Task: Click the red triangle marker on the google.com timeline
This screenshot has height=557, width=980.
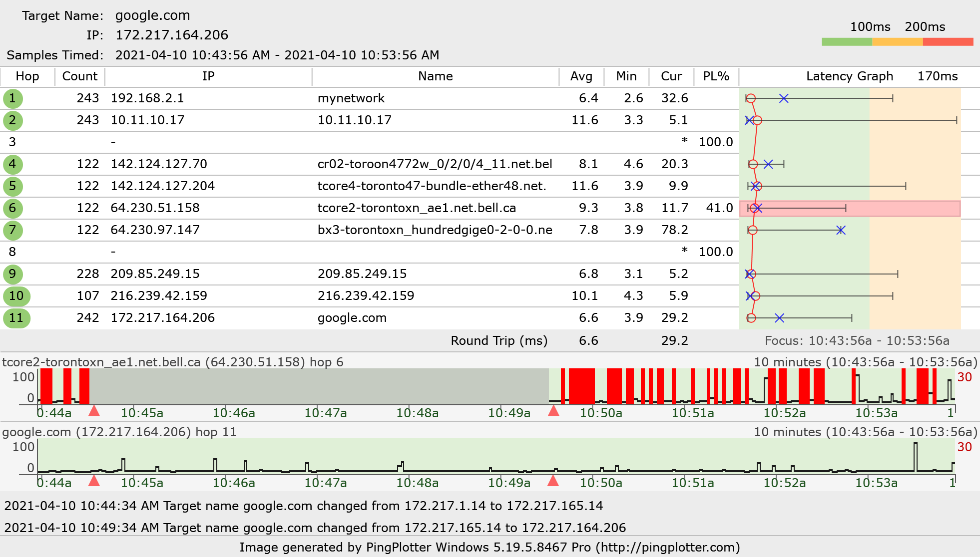Action: [x=94, y=481]
